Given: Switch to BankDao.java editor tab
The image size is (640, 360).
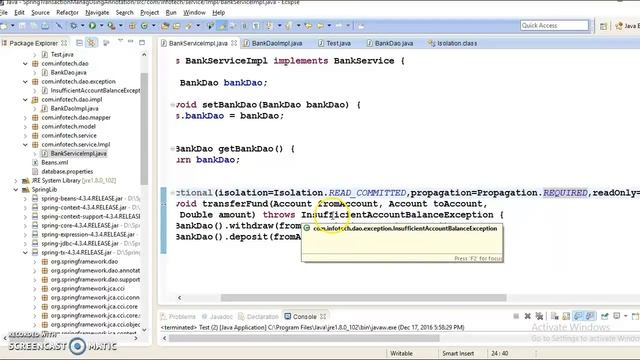Looking at the screenshot, I should [x=390, y=43].
